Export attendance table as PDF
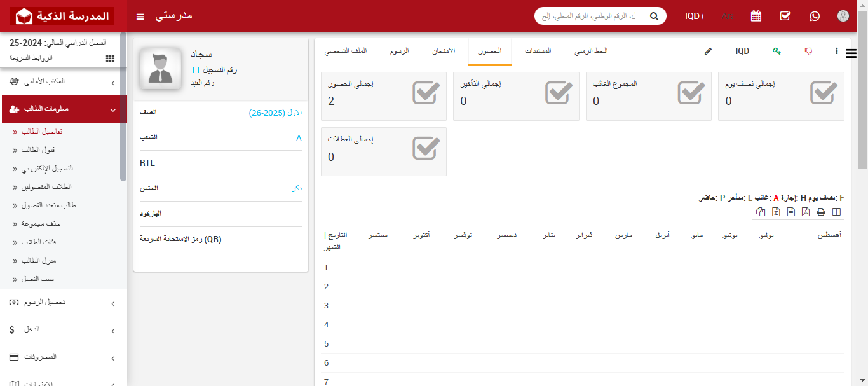 point(806,212)
